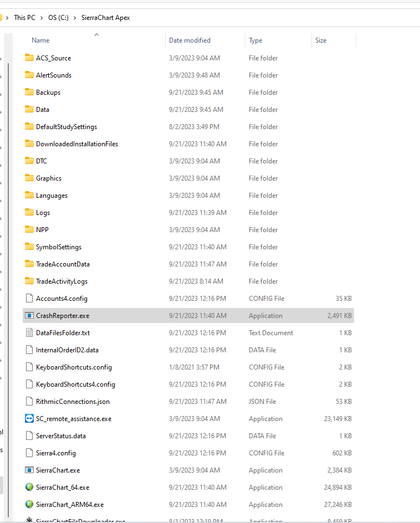Select the KeyboardShortcuts.config file name
Viewport: 420px width, 523px height.
click(74, 367)
